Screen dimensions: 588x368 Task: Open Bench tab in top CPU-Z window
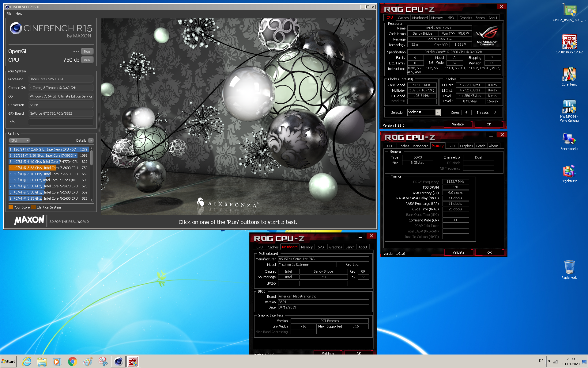point(480,18)
